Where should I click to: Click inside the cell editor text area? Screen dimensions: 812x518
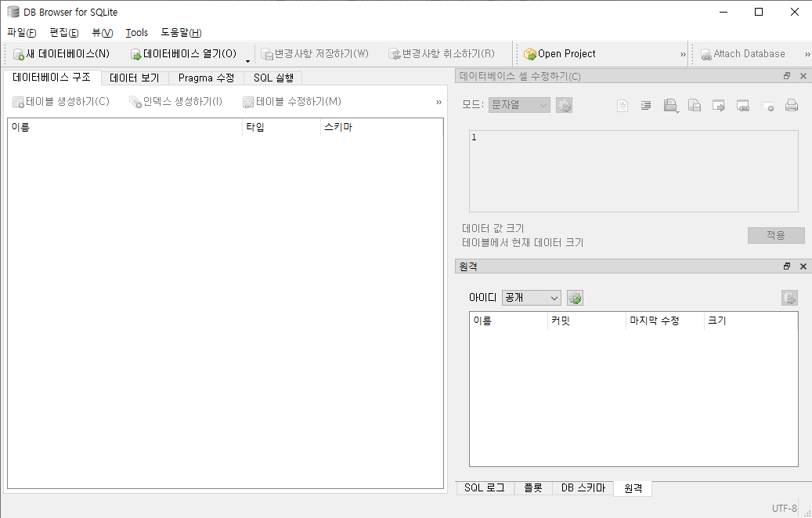point(633,171)
